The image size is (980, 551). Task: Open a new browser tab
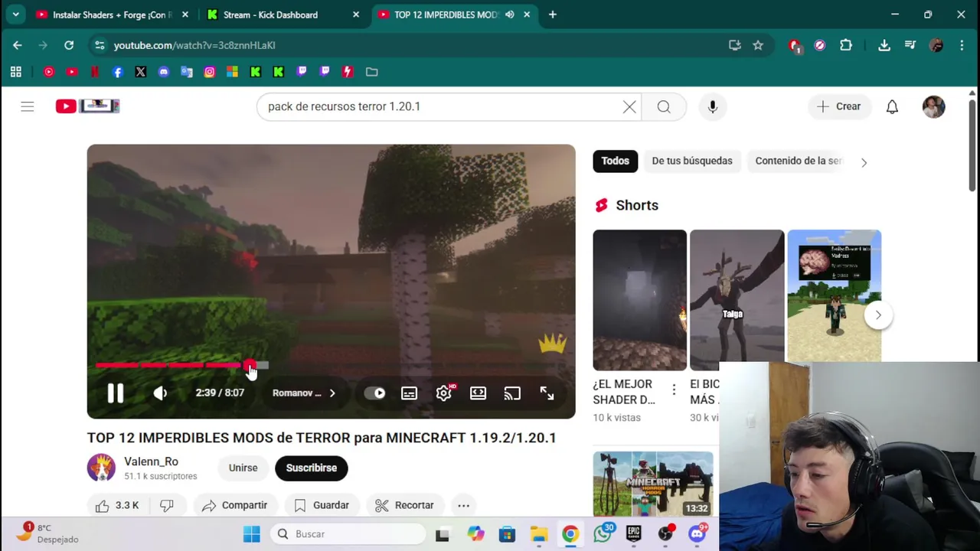pyautogui.click(x=553, y=15)
